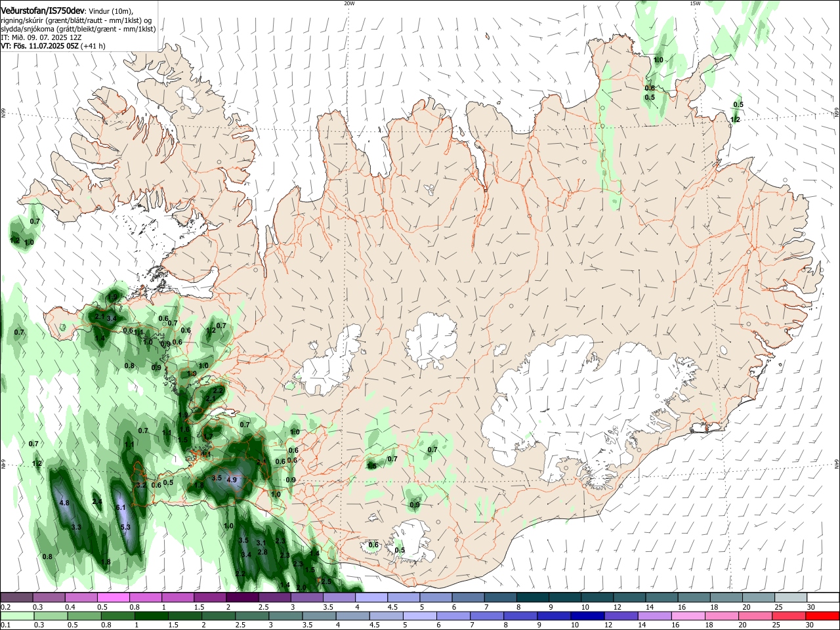This screenshot has height=630, width=840.
Task: Click the bright pink snow swatch between 0.5 and 0.8
Action: [113, 597]
